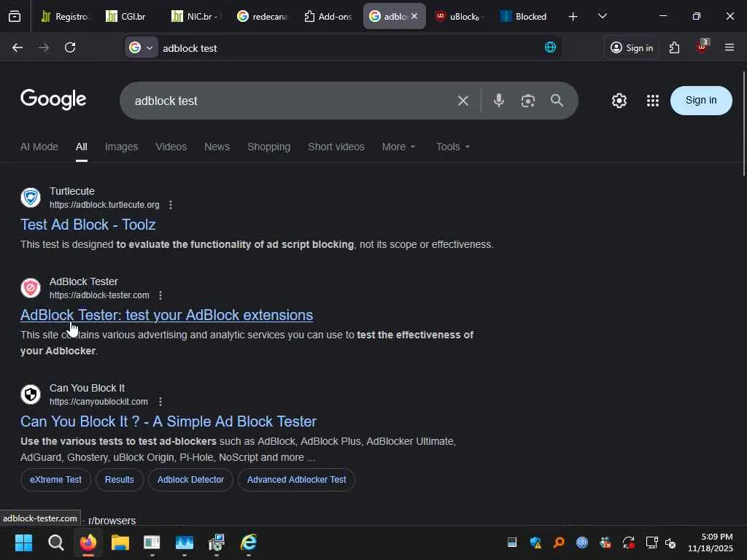Image resolution: width=747 pixels, height=560 pixels.
Task: Reload the current page
Action: pyautogui.click(x=70, y=47)
